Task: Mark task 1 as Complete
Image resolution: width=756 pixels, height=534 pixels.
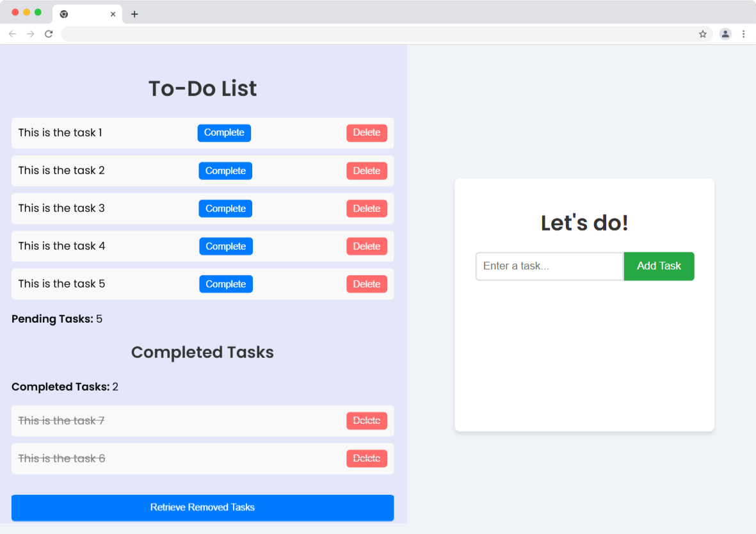Action: tap(224, 133)
